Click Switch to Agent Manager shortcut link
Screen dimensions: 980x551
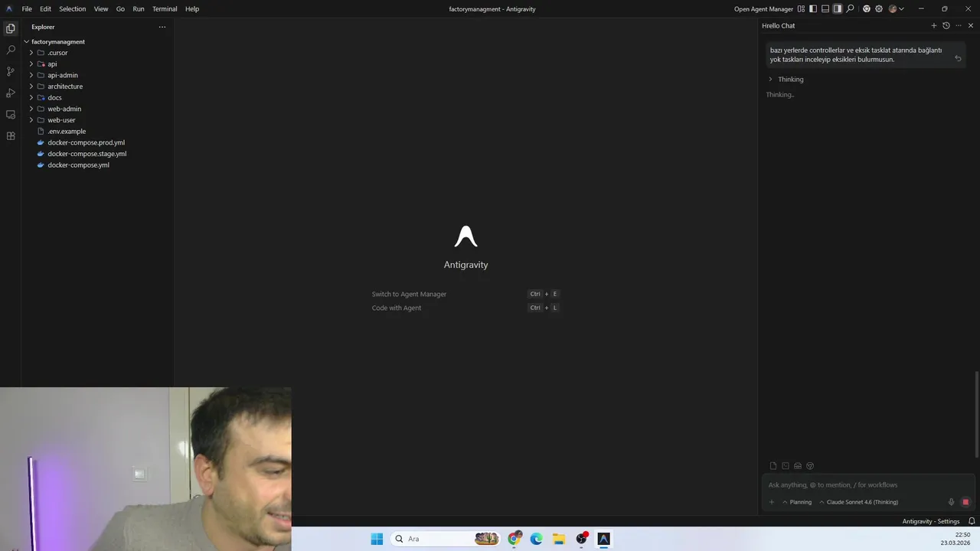409,294
